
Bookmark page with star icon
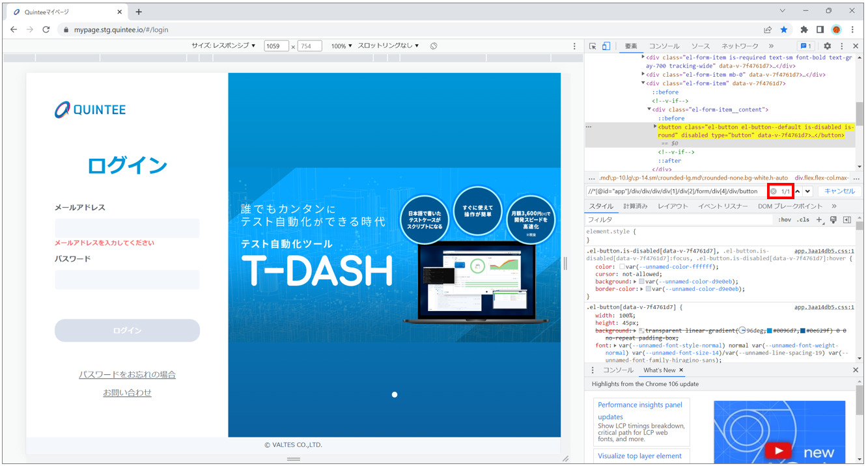(x=784, y=30)
